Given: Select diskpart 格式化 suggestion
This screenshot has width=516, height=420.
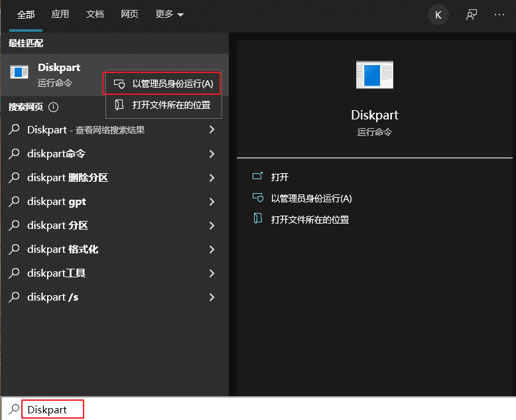Looking at the screenshot, I should pyautogui.click(x=114, y=249).
